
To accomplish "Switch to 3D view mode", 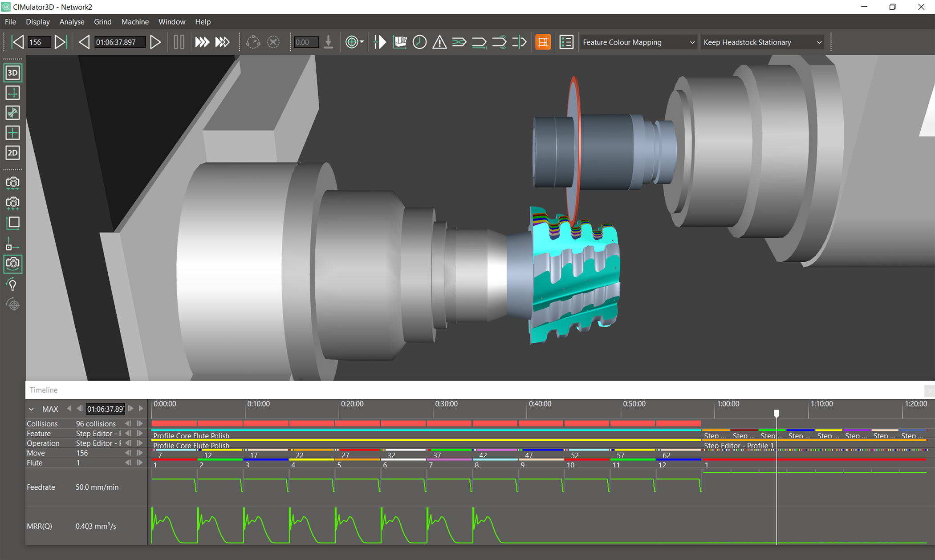I will coord(12,73).
